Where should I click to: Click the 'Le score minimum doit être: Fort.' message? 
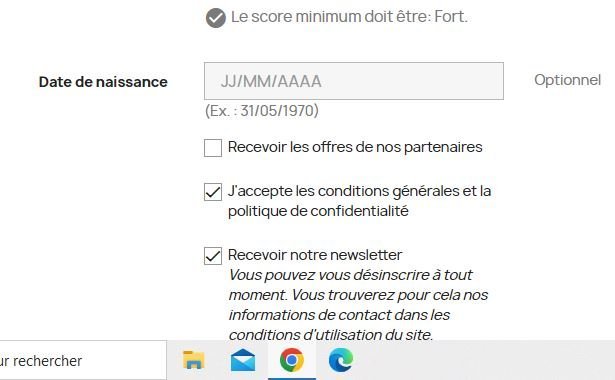coord(349,17)
